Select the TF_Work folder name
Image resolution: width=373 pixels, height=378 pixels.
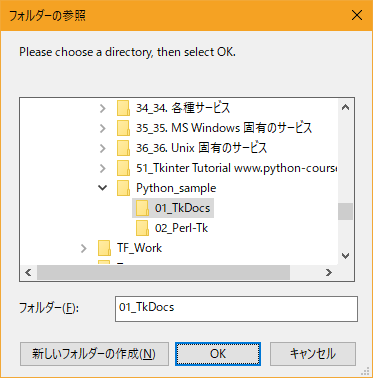pos(139,248)
